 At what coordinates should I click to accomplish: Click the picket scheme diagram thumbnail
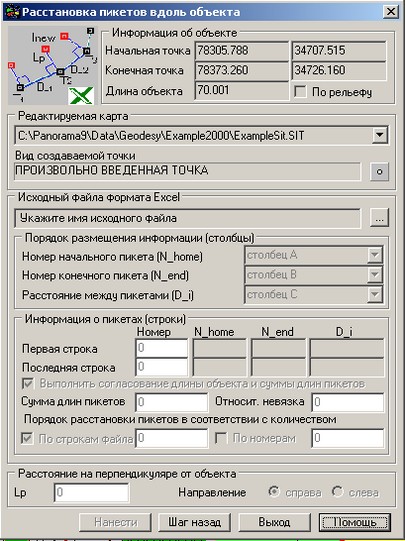[x=52, y=65]
